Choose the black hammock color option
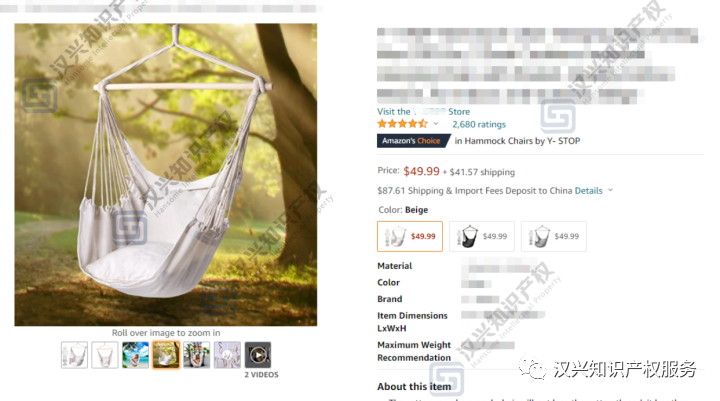The image size is (720, 401). point(482,237)
